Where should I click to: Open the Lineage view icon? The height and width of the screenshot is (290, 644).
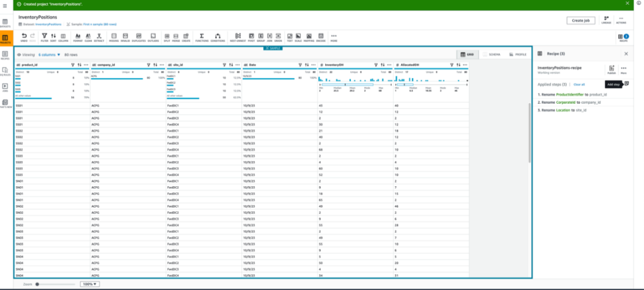[x=606, y=20]
